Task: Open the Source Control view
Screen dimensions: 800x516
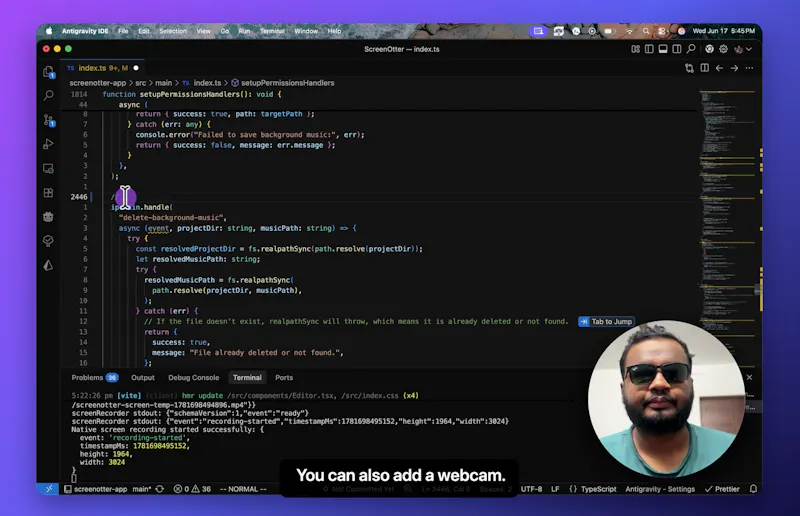Action: pos(48,120)
